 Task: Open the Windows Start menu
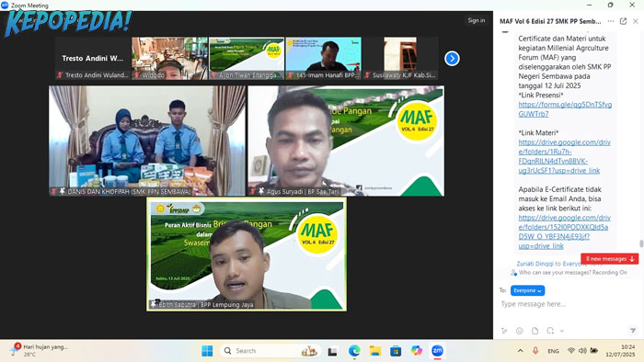click(x=207, y=351)
